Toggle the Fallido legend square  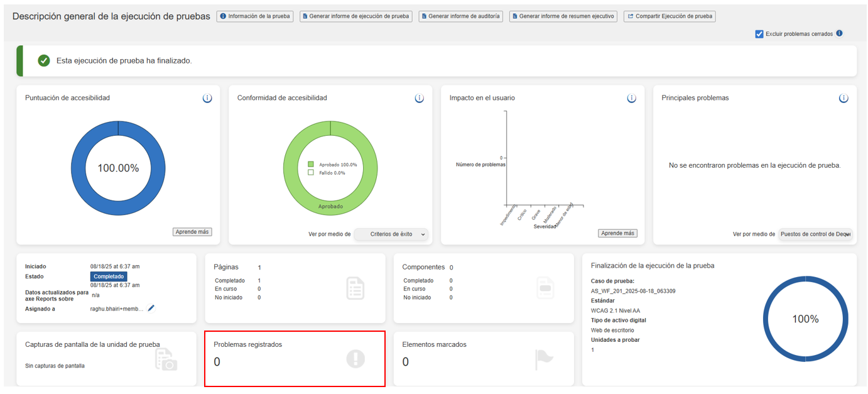pos(311,173)
